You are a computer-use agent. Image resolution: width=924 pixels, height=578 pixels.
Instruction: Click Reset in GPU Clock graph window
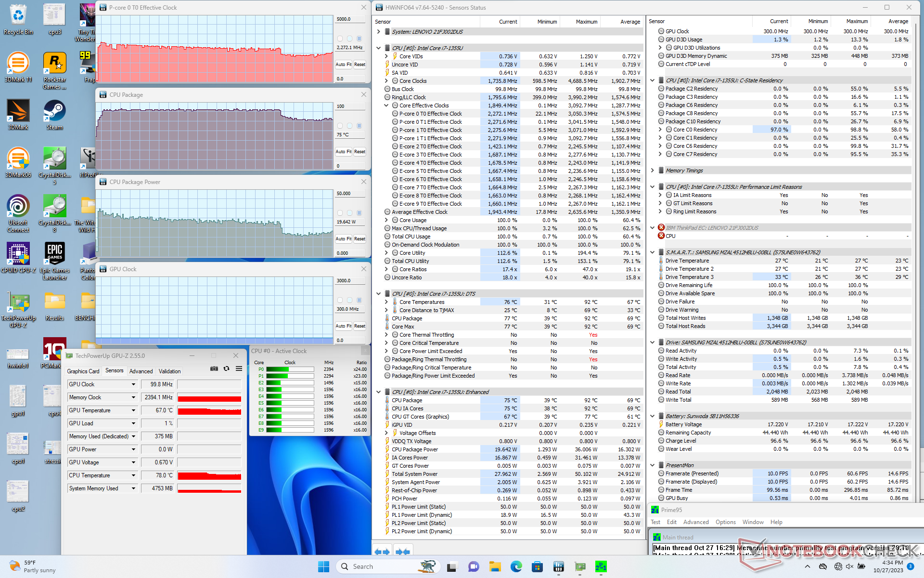tap(359, 326)
